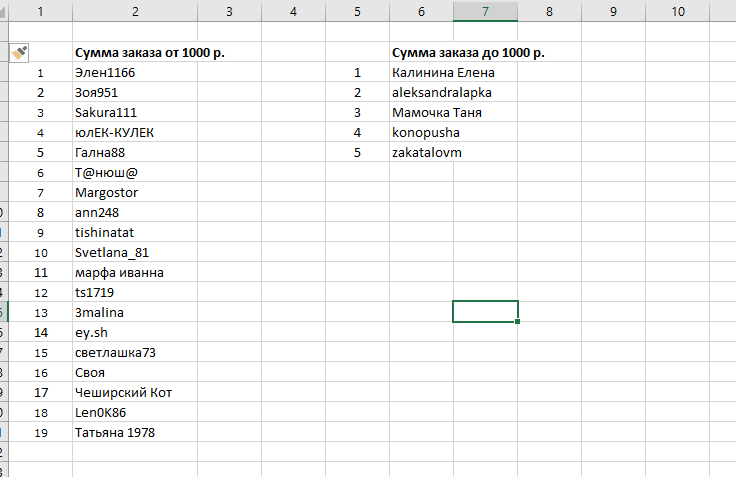Click the 'юлЕК-КУЛЕК' cell
This screenshot has height=477, width=736.
(114, 133)
